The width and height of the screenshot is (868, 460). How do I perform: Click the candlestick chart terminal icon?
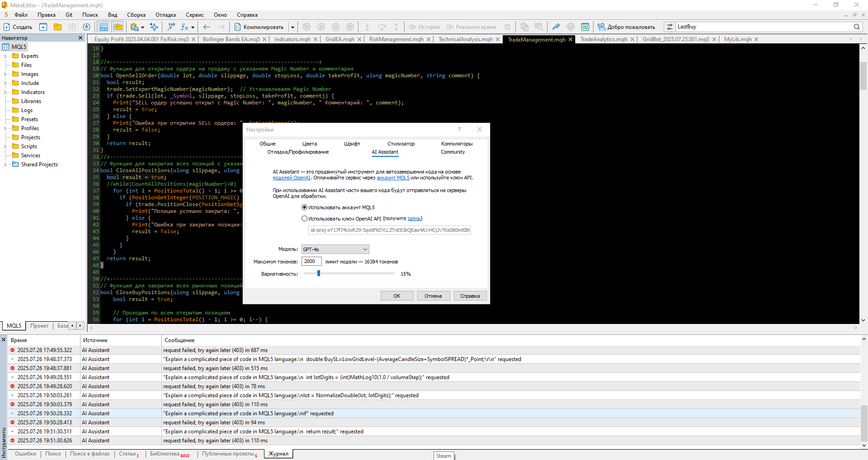pos(585,27)
